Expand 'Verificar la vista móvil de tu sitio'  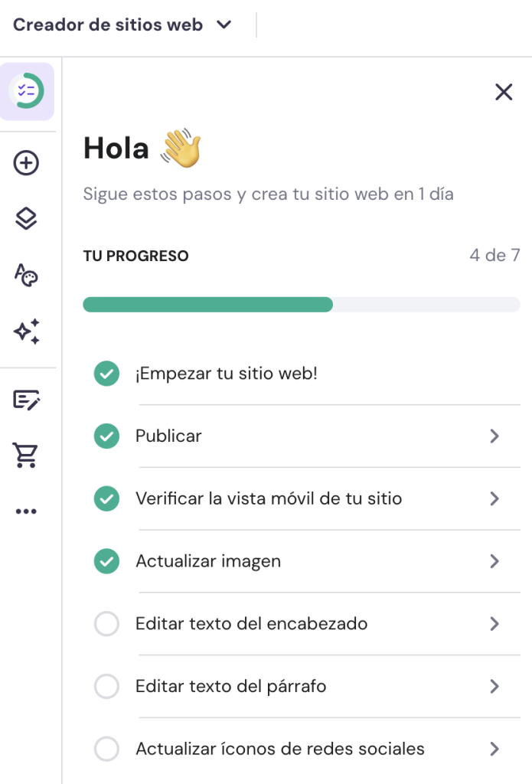[x=494, y=498]
